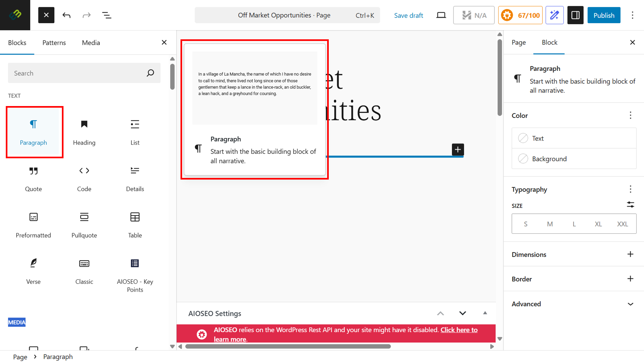Viewport: 644px width, 362px height.
Task: Open Typography options menu
Action: pos(630,189)
